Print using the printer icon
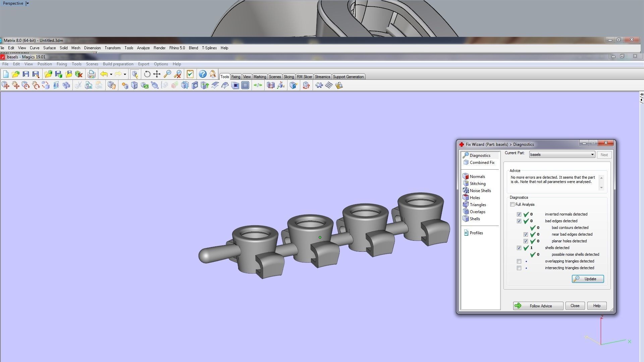 tap(91, 74)
